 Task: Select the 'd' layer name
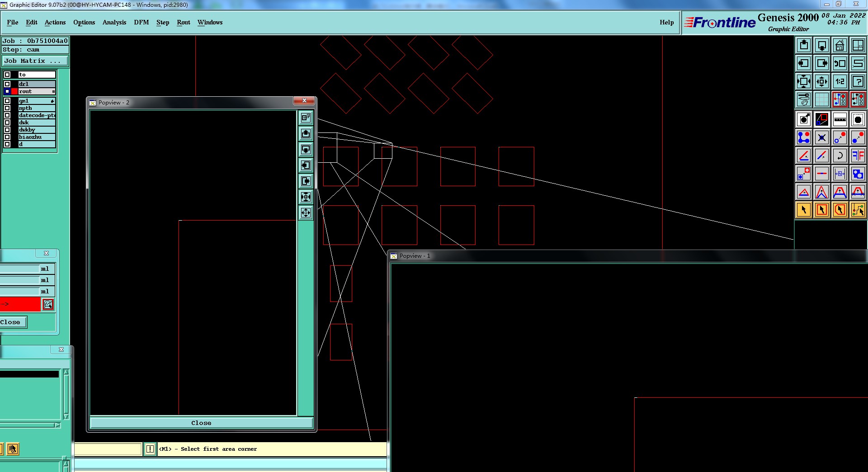coord(37,144)
